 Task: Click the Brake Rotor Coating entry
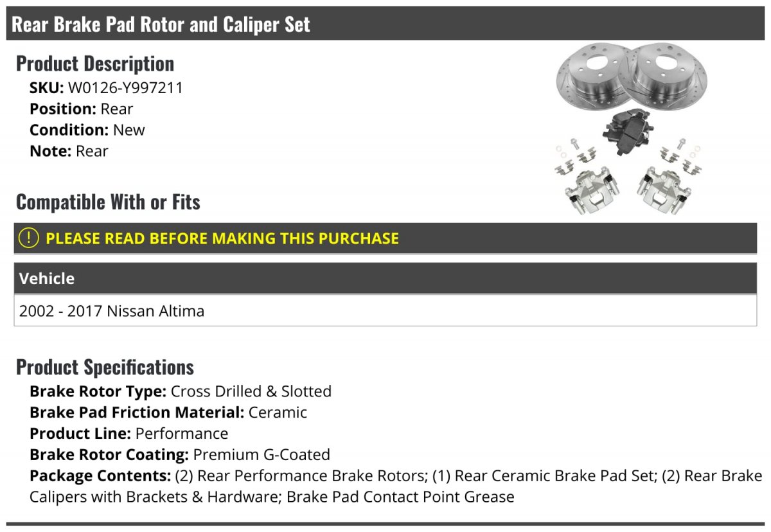180,455
